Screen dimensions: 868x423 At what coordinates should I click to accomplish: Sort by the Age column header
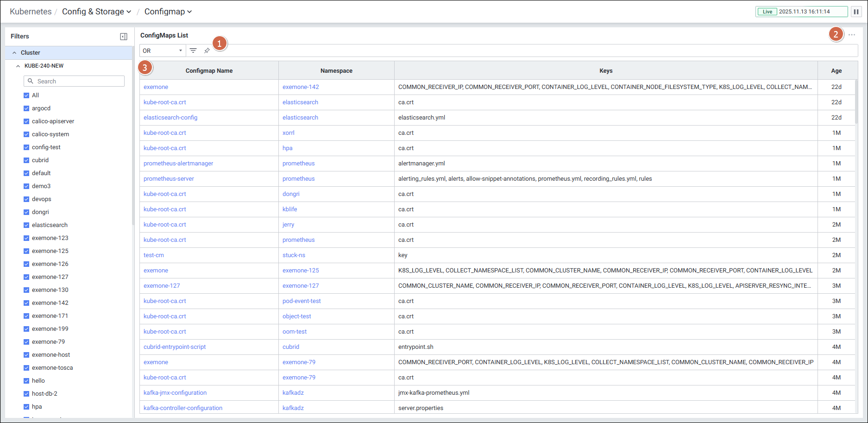836,71
